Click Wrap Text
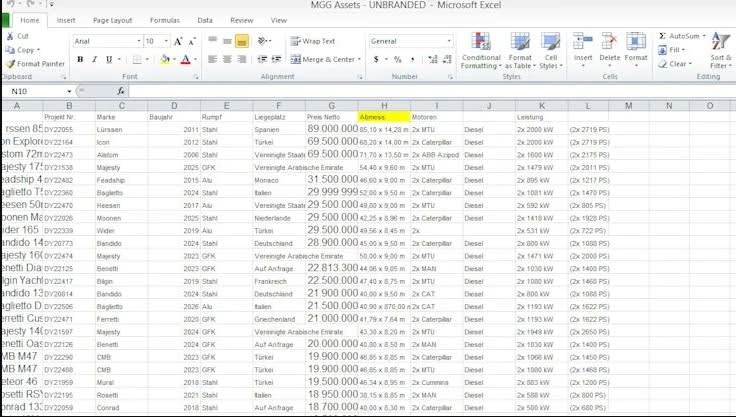Screen dimensions: 736x417 pos(313,41)
